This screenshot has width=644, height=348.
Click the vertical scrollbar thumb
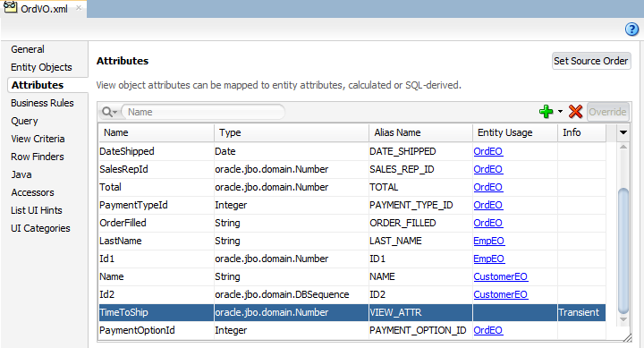(x=623, y=250)
